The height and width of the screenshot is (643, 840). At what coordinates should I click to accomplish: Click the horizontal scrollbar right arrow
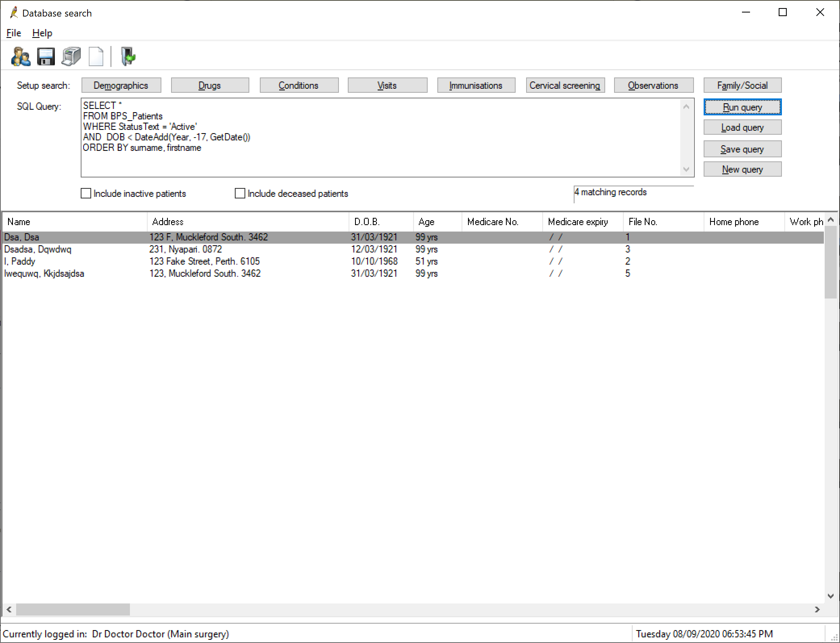[817, 610]
